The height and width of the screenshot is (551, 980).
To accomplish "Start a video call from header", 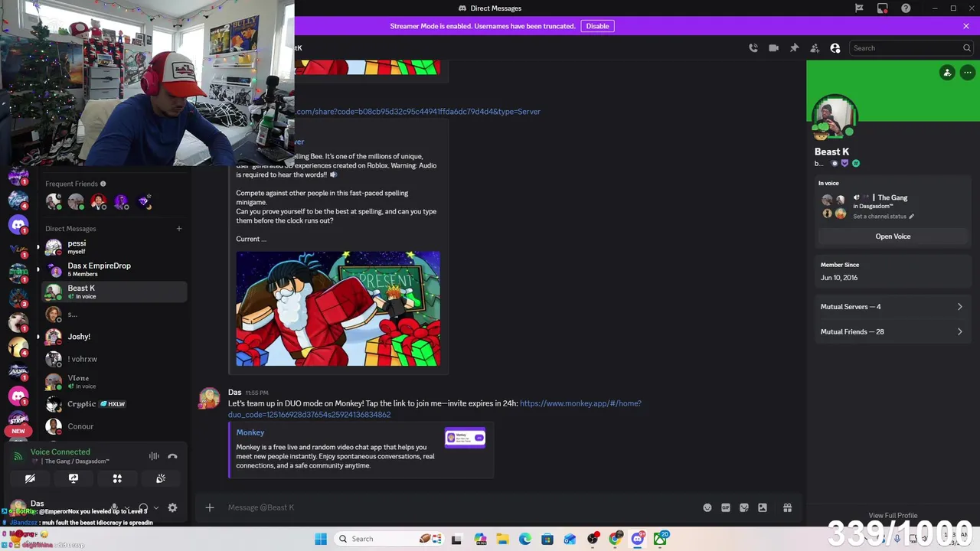I will coord(774,48).
